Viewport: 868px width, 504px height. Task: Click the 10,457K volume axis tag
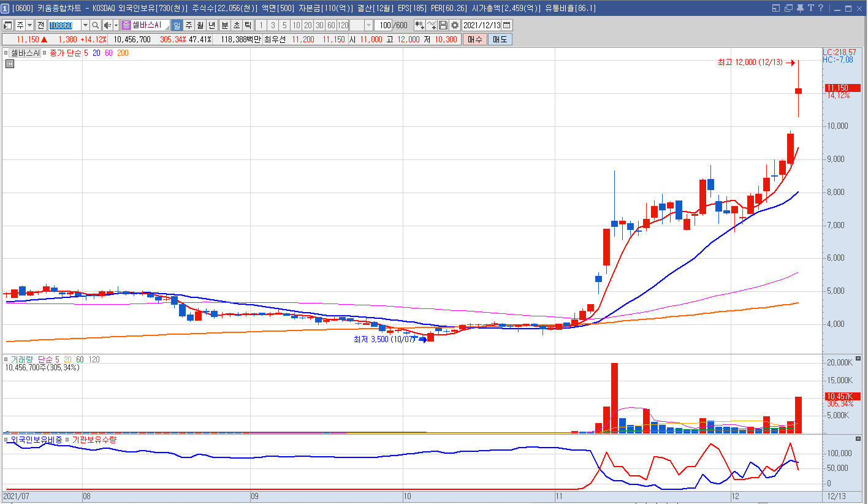843,396
